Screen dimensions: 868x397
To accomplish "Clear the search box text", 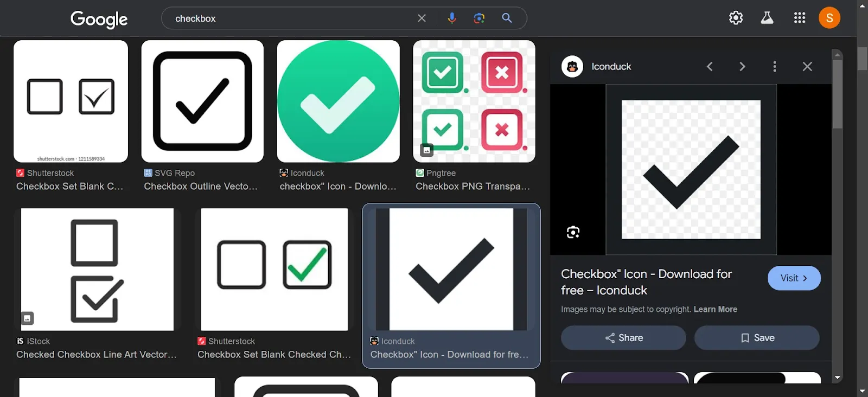I will 422,18.
